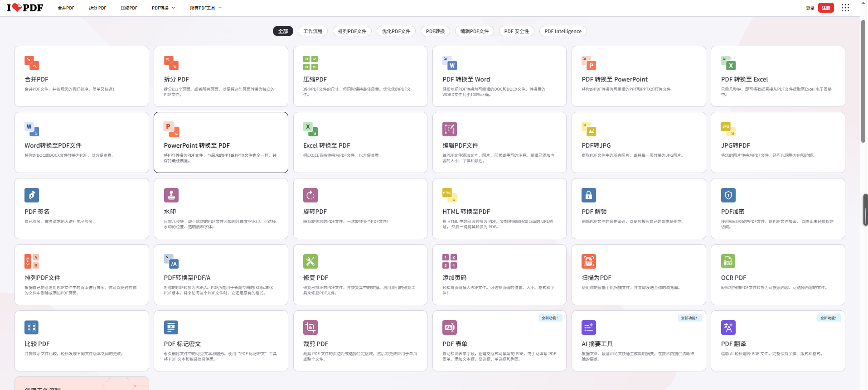Select the PDF Intelligence filter tab
Image resolution: width=868 pixels, height=390 pixels.
[563, 31]
